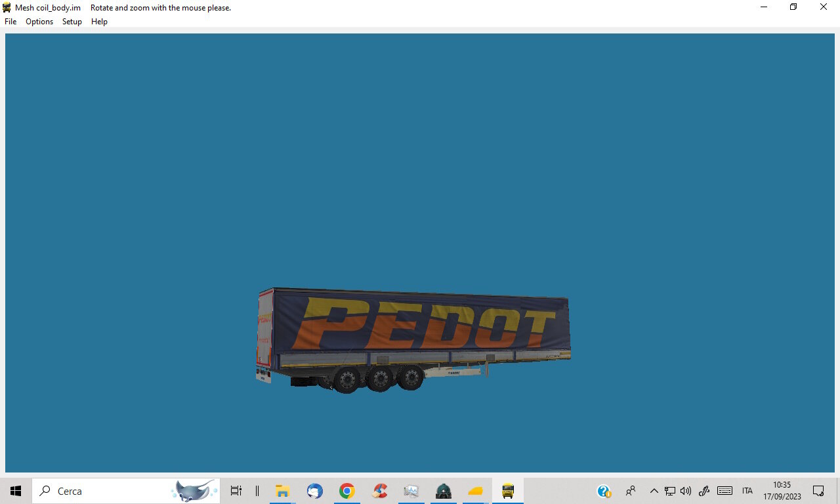Image resolution: width=840 pixels, height=504 pixels.
Task: Switch the ITA input language indicator
Action: (747, 491)
